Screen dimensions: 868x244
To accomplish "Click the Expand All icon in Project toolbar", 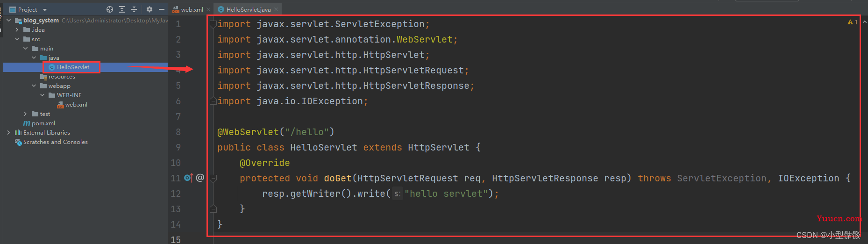I will pyautogui.click(x=122, y=9).
